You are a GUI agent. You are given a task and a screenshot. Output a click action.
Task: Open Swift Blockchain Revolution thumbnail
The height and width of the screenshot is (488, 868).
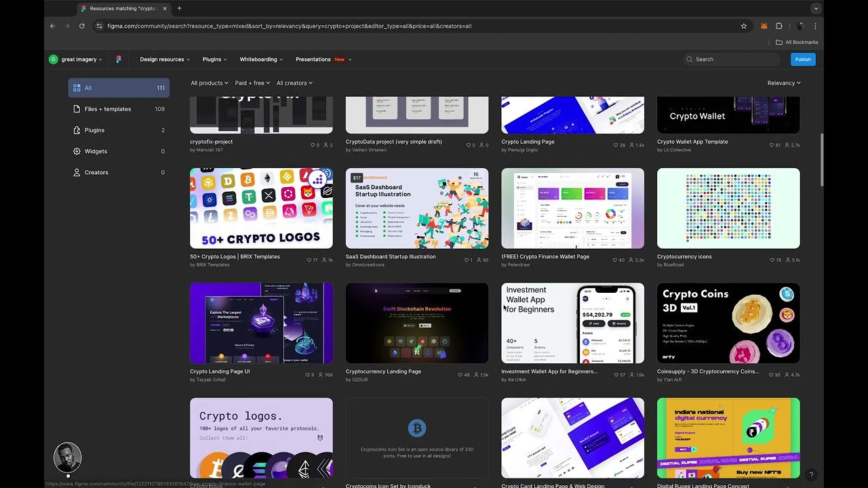[417, 323]
